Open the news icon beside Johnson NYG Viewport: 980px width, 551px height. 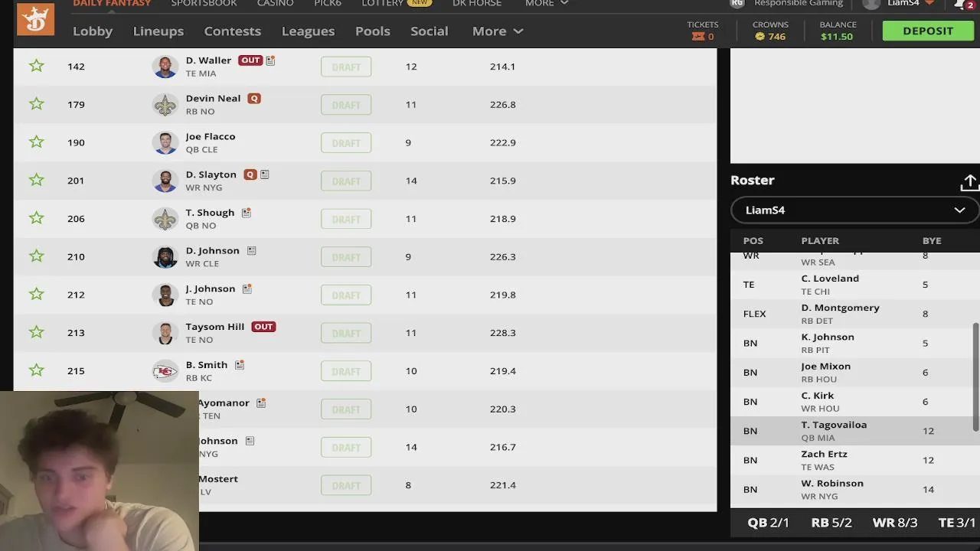[x=249, y=441]
